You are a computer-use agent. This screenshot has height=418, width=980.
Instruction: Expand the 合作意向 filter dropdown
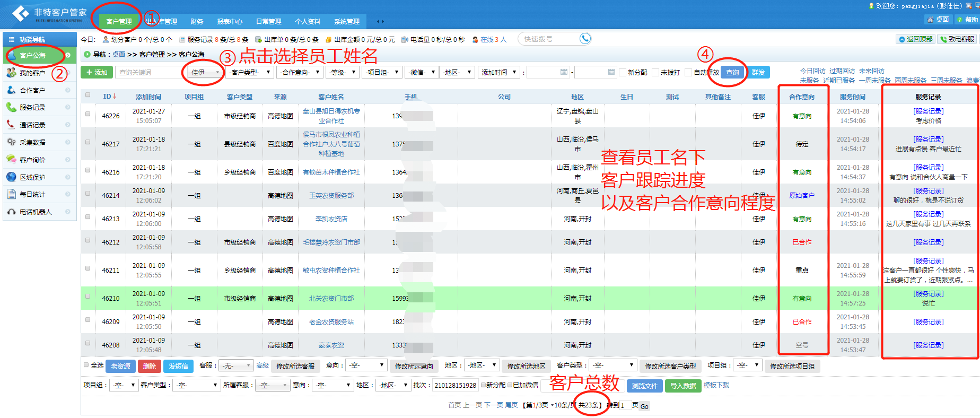pyautogui.click(x=300, y=72)
